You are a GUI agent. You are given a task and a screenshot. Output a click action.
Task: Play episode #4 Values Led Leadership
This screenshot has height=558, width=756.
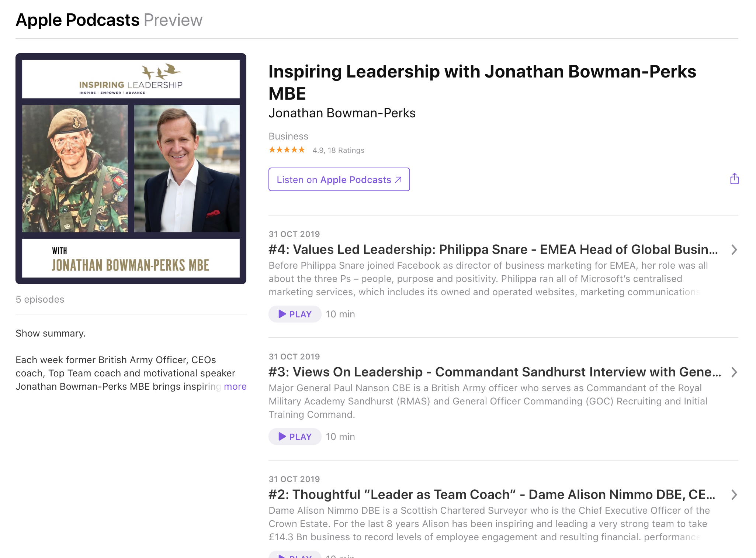[295, 314]
